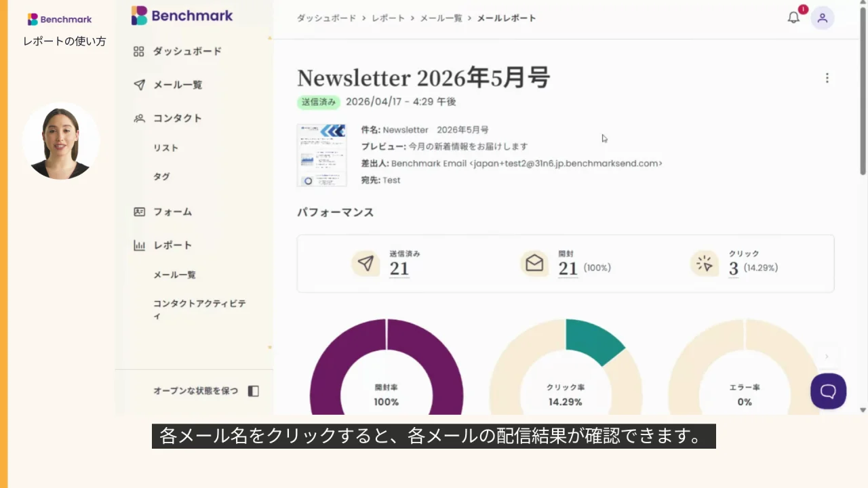Click the presenter video avatar
Screen dimensions: 868x488
click(61, 141)
